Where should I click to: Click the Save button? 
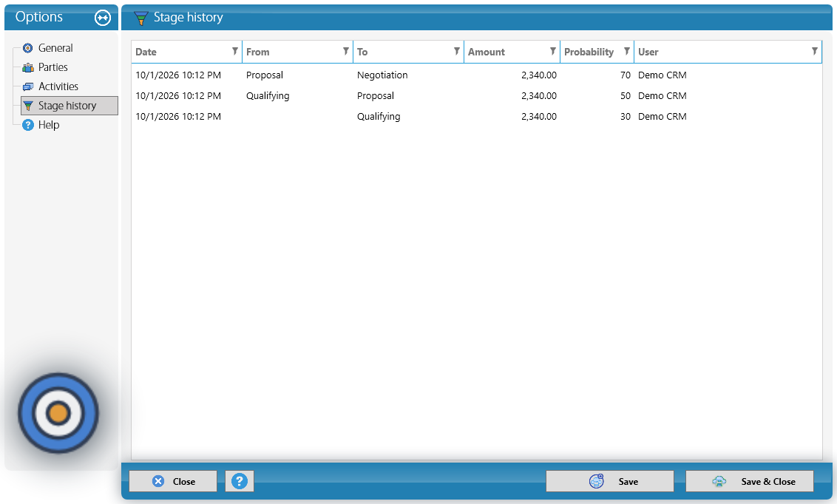point(609,481)
